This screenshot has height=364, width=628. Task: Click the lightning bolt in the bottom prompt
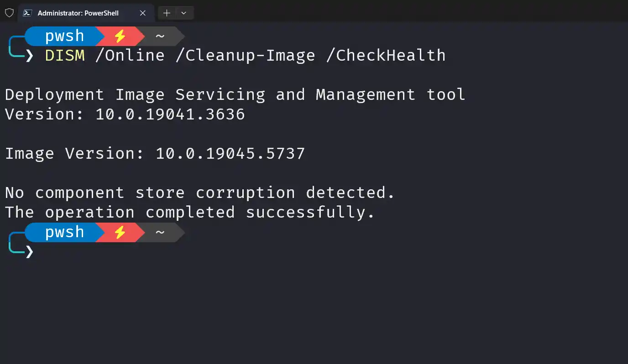(120, 232)
